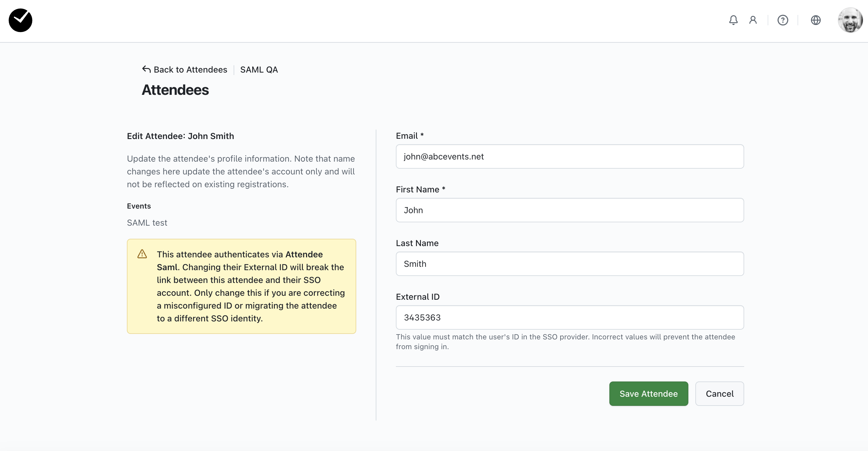Image resolution: width=868 pixels, height=451 pixels.
Task: Click the warning triangle icon in alert
Action: pyautogui.click(x=142, y=254)
